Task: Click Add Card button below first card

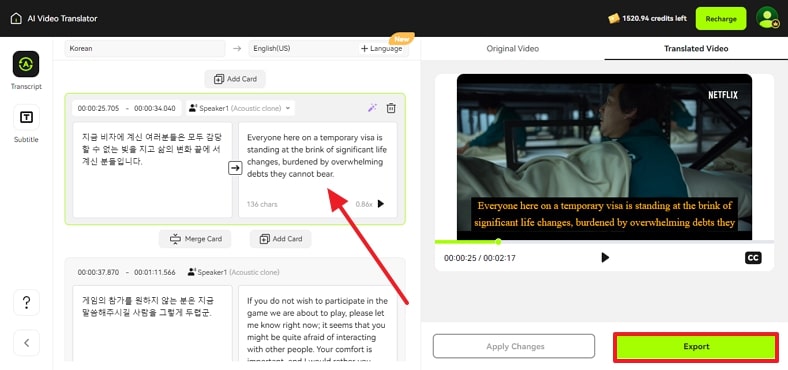Action: tap(280, 239)
